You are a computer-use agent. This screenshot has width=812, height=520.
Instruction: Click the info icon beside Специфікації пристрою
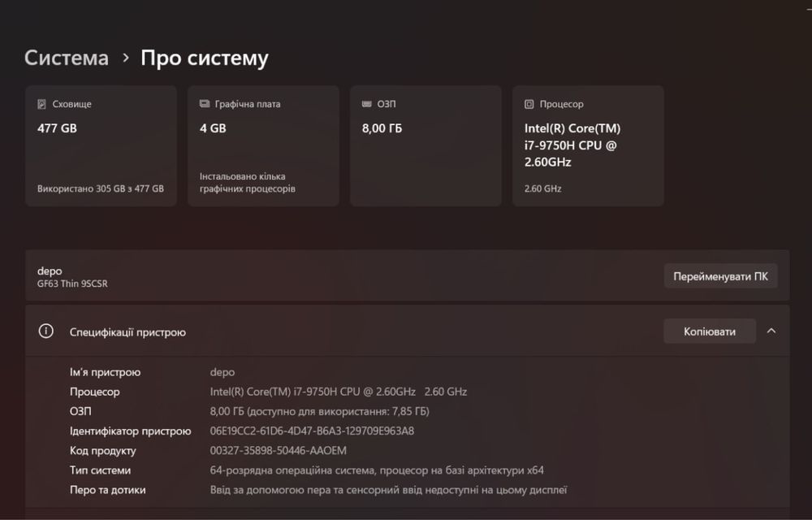click(x=46, y=331)
